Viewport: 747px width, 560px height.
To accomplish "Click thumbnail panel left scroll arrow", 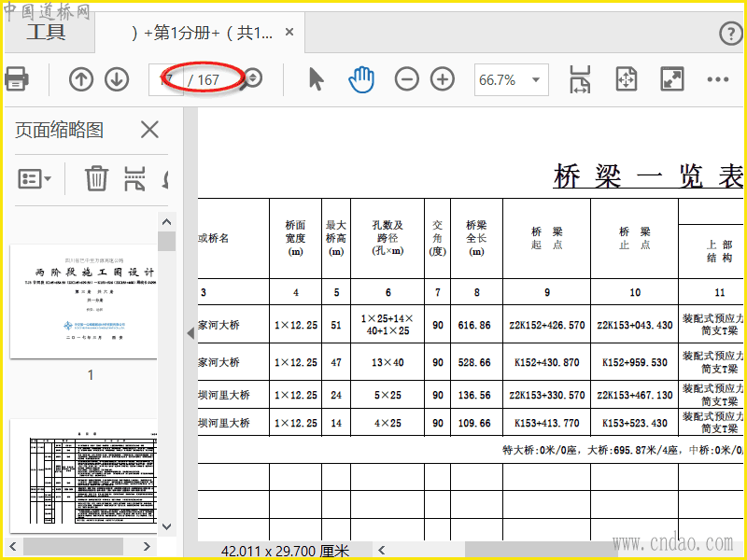I will pyautogui.click(x=13, y=546).
